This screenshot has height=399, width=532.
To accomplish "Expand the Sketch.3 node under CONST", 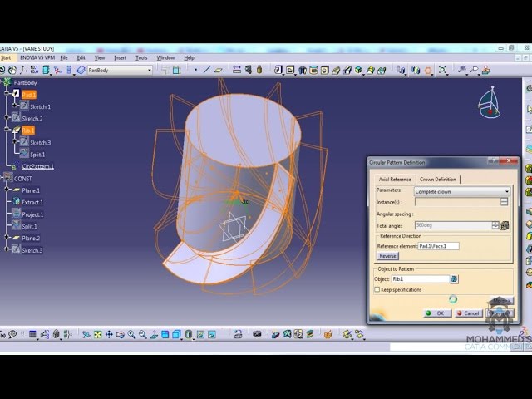I will point(7,249).
